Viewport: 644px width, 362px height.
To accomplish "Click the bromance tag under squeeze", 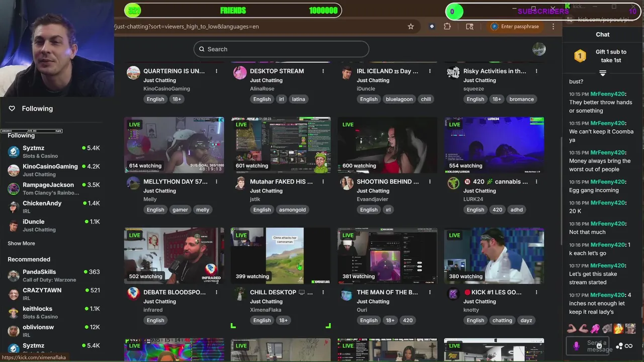I will (x=521, y=99).
